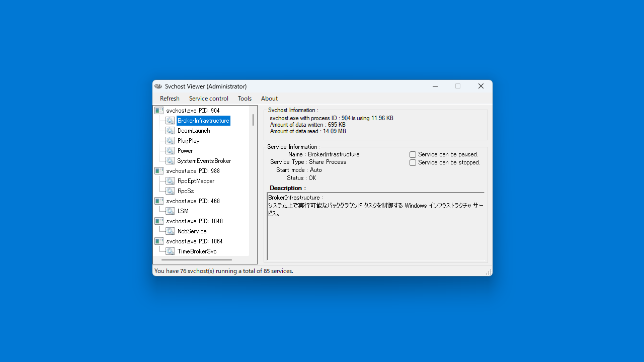This screenshot has height=362, width=644.
Task: Click 'Status : OK' text
Action: pyautogui.click(x=301, y=178)
